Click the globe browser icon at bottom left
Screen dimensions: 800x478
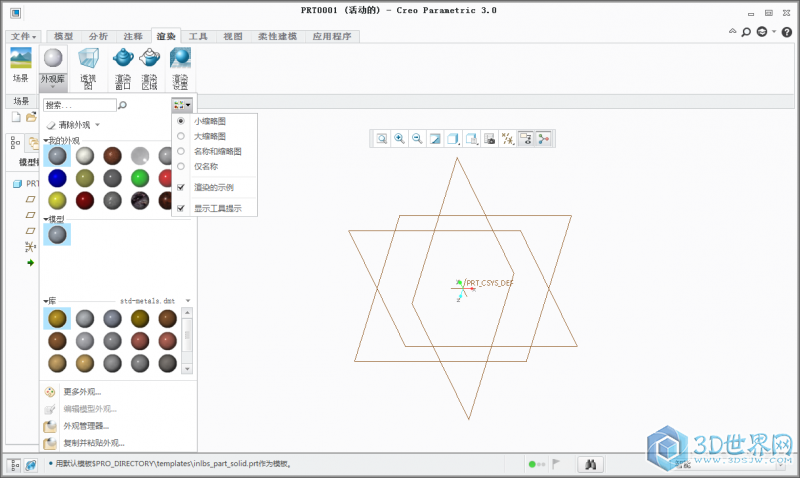(x=31, y=465)
